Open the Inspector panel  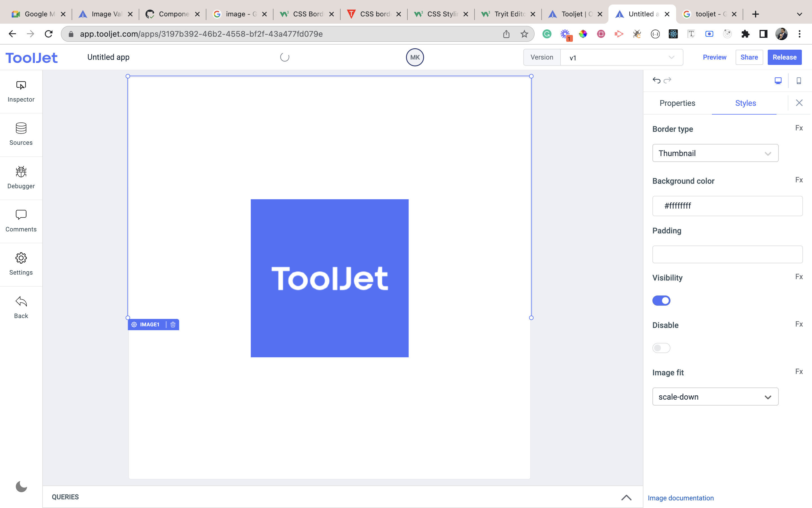point(21,91)
